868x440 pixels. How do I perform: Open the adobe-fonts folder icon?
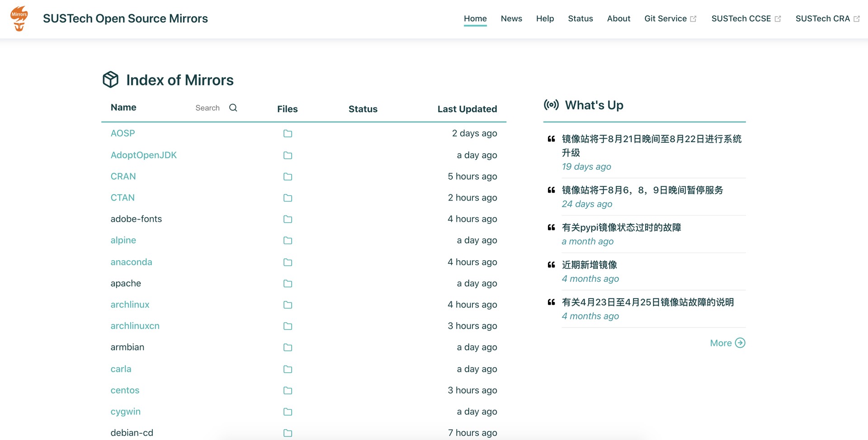(288, 219)
